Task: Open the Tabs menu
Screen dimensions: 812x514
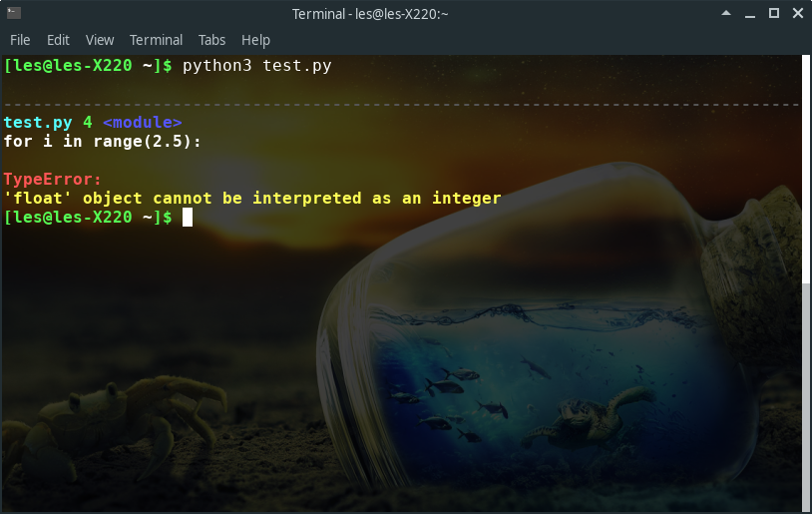Action: pyautogui.click(x=211, y=40)
